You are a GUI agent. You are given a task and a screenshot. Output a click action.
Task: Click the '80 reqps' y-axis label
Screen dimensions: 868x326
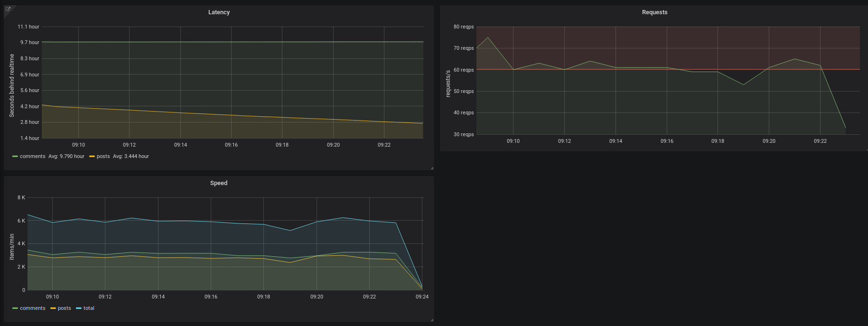[x=464, y=27]
